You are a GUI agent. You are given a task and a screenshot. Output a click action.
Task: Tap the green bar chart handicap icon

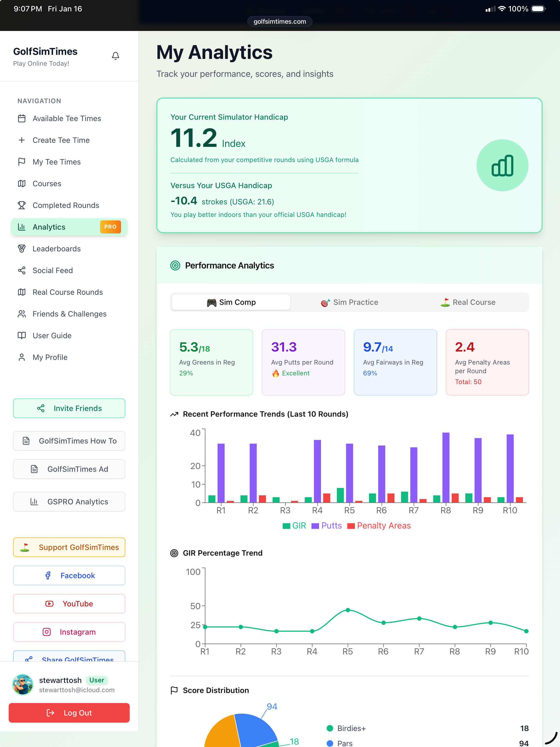(x=502, y=166)
